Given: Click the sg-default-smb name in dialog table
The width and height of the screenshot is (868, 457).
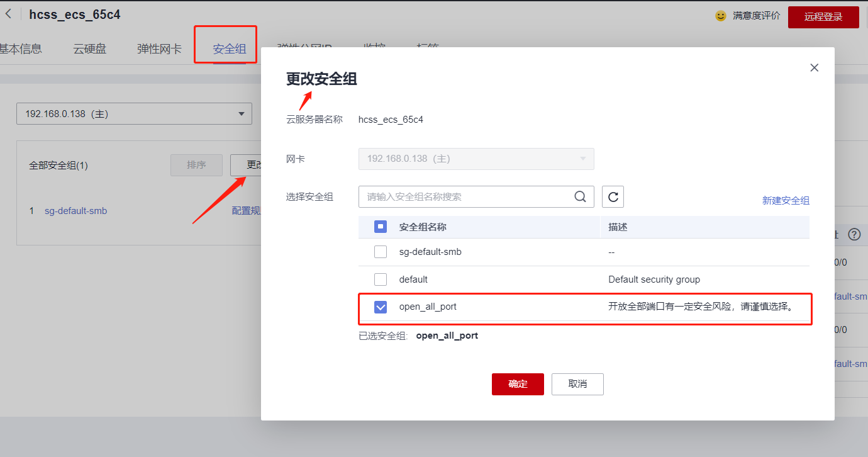Looking at the screenshot, I should [x=430, y=252].
